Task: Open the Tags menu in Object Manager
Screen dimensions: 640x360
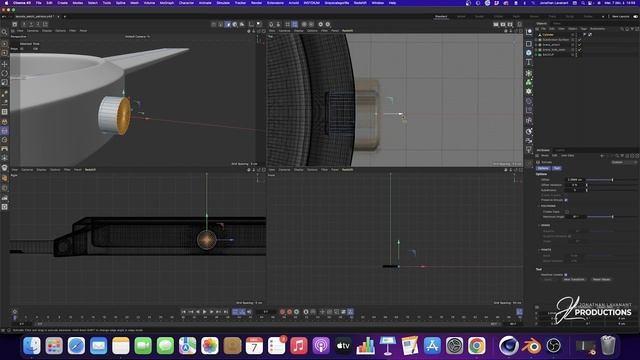Action: pos(584,29)
